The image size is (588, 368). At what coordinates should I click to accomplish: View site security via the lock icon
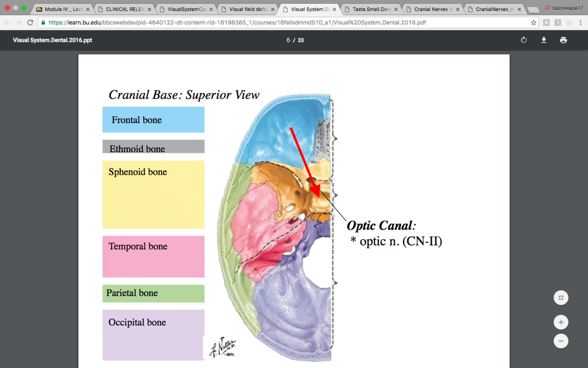click(43, 23)
